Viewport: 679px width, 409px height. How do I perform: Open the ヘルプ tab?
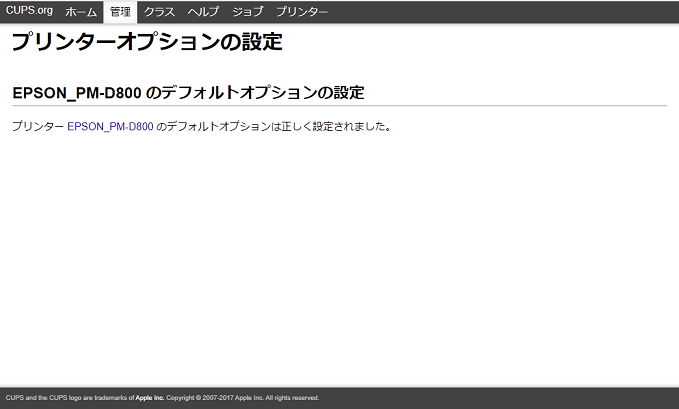tap(204, 12)
